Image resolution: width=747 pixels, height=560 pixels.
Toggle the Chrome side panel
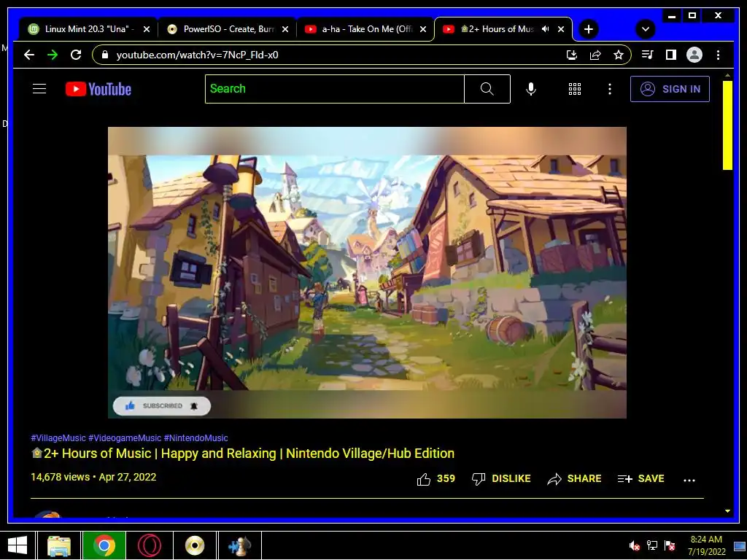click(x=671, y=55)
